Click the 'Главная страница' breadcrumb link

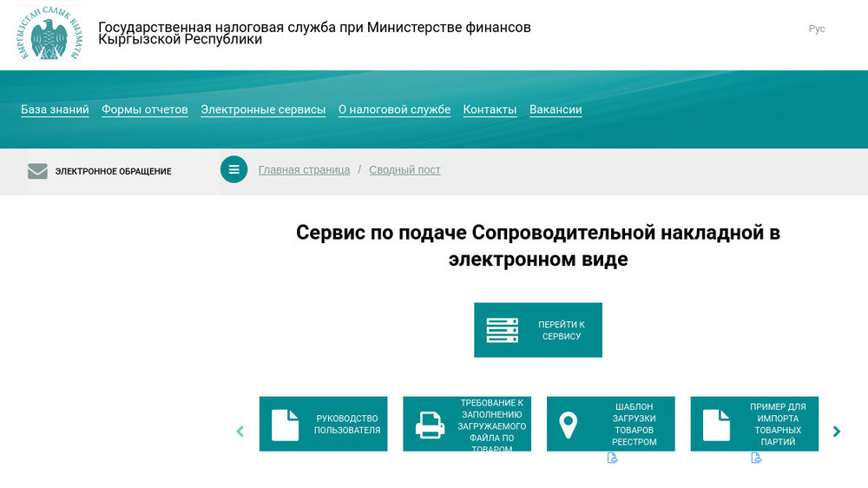pyautogui.click(x=304, y=170)
